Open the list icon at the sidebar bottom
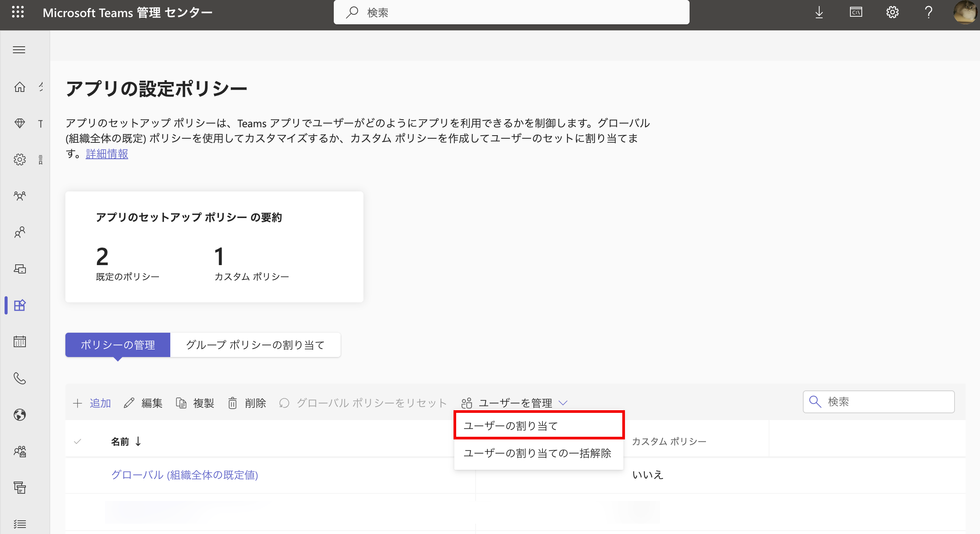 pos(19,524)
